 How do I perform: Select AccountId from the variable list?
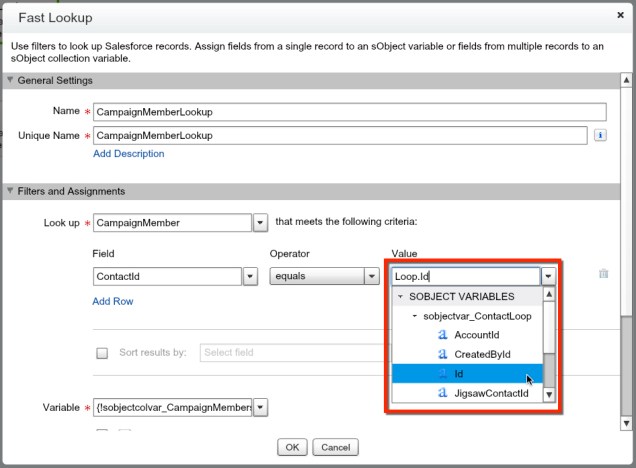click(476, 335)
